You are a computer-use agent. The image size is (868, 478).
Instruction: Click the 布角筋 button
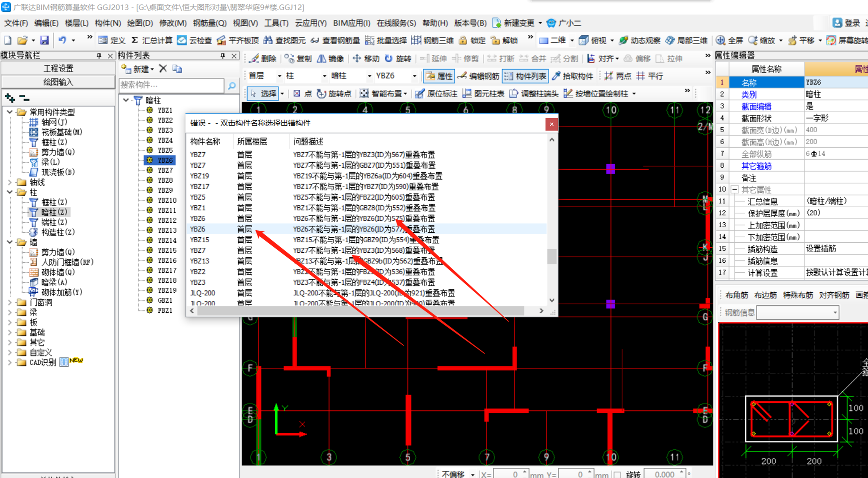click(x=736, y=295)
